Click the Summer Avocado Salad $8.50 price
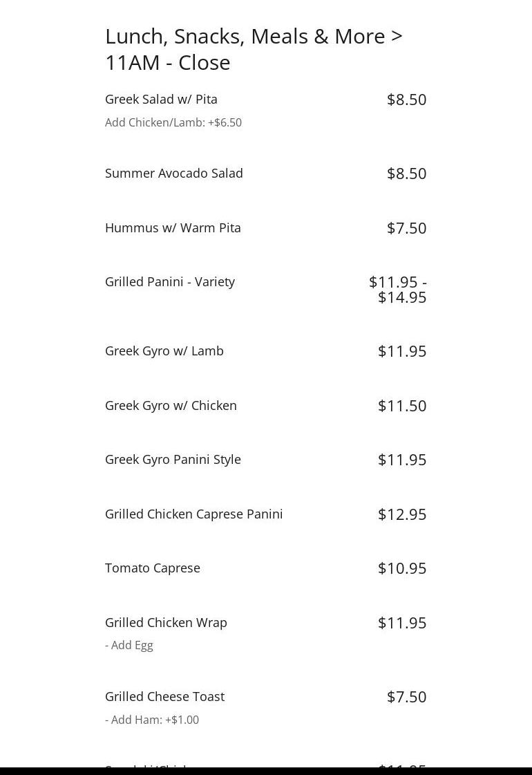 (406, 174)
